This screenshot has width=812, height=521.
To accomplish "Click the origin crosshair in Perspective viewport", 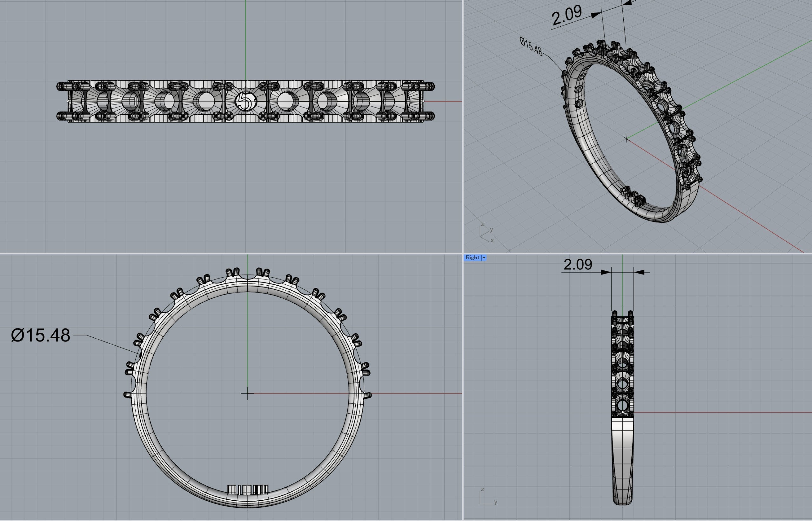I will pos(626,139).
